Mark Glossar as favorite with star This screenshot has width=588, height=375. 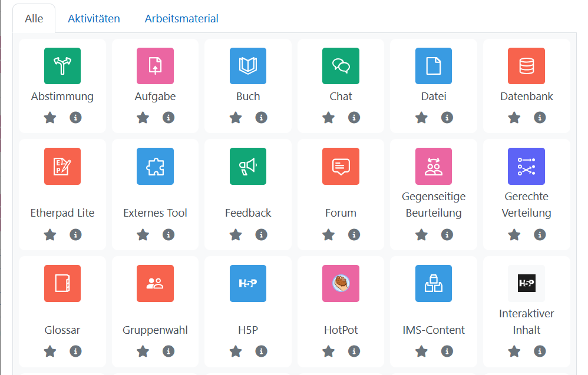(x=50, y=351)
